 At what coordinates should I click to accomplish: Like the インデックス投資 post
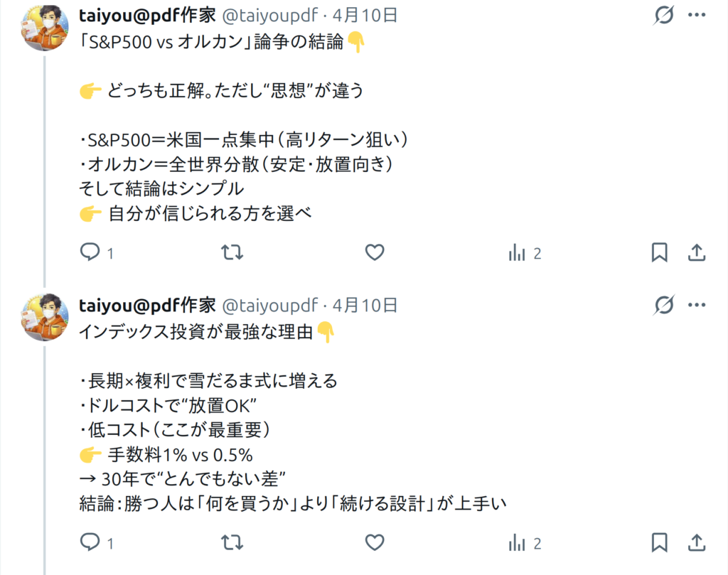coord(375,543)
